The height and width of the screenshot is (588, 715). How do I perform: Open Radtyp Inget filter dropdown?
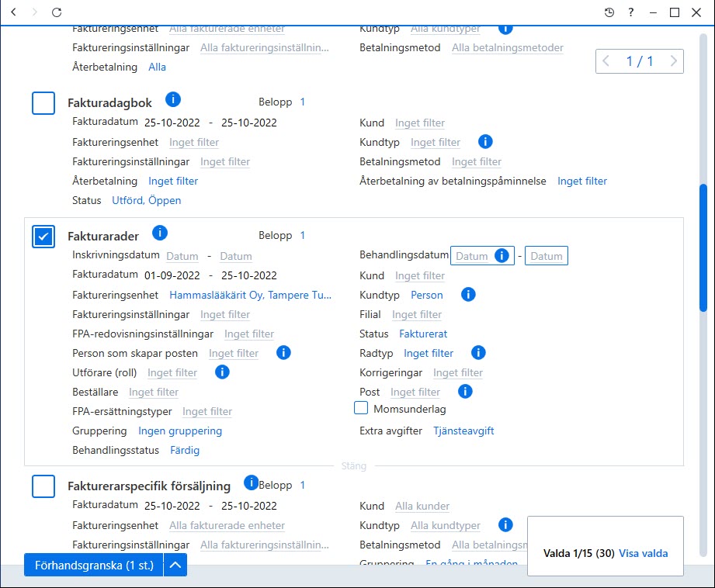(x=429, y=353)
